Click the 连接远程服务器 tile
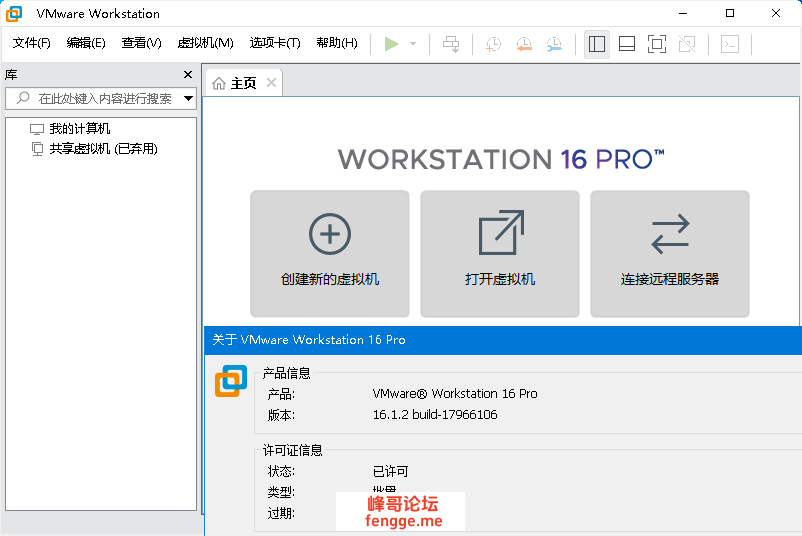The width and height of the screenshot is (802, 536). 670,254
